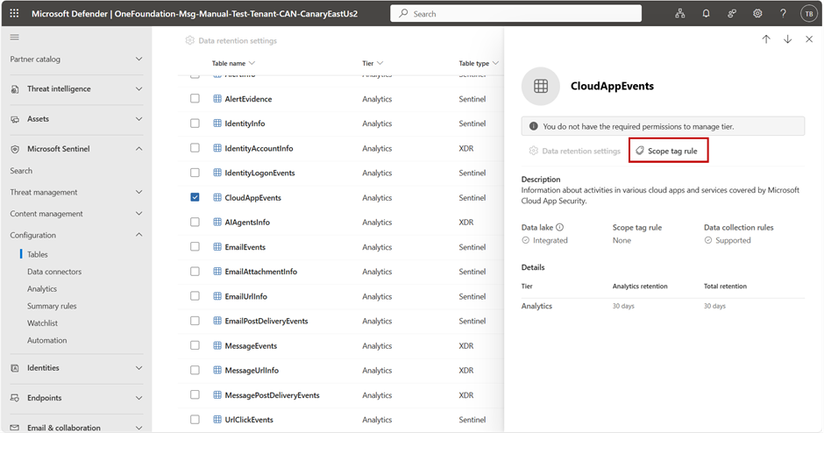Collapse the navigation hamburger menu

(15, 37)
